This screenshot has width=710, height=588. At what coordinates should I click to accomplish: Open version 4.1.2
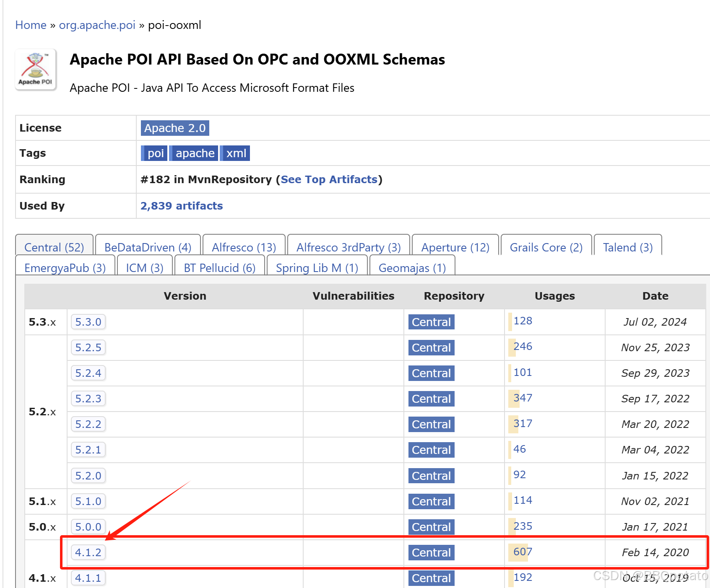coord(88,552)
